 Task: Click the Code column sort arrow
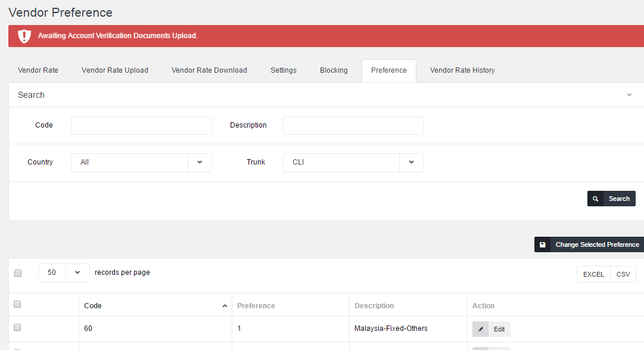coord(225,306)
